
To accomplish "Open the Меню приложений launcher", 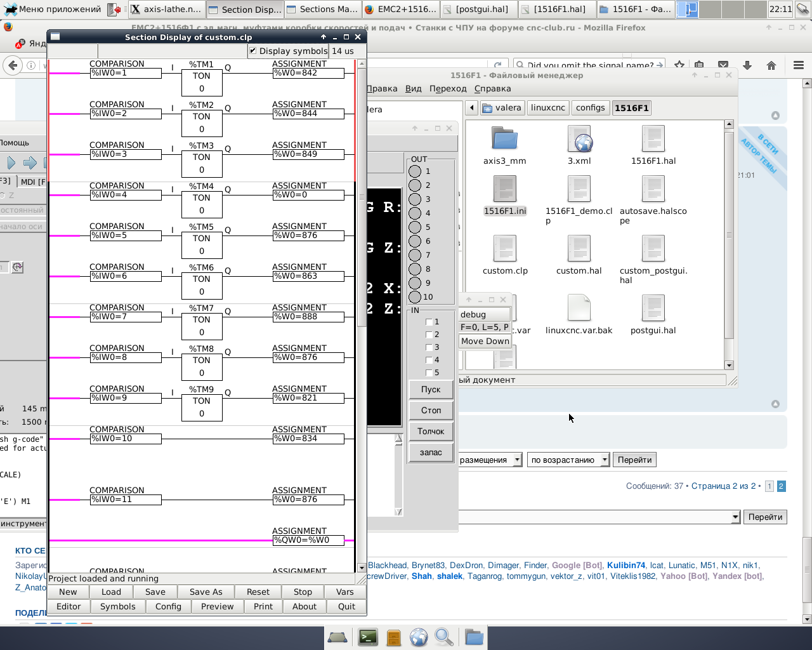I will tap(53, 9).
